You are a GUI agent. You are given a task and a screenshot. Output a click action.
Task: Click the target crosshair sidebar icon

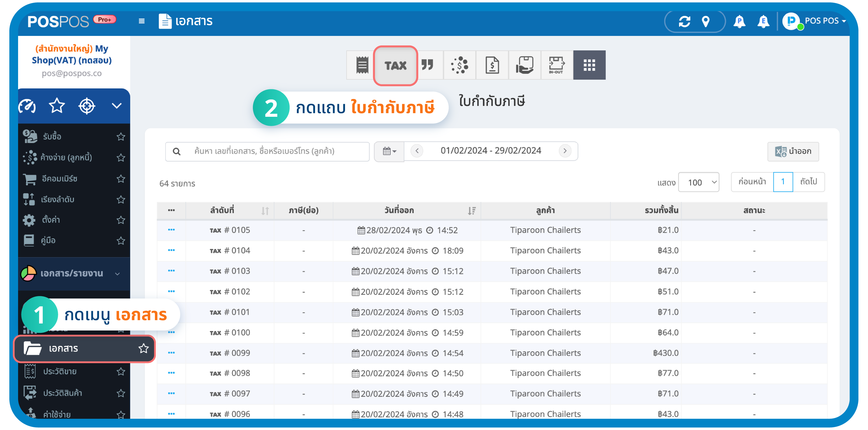(86, 106)
